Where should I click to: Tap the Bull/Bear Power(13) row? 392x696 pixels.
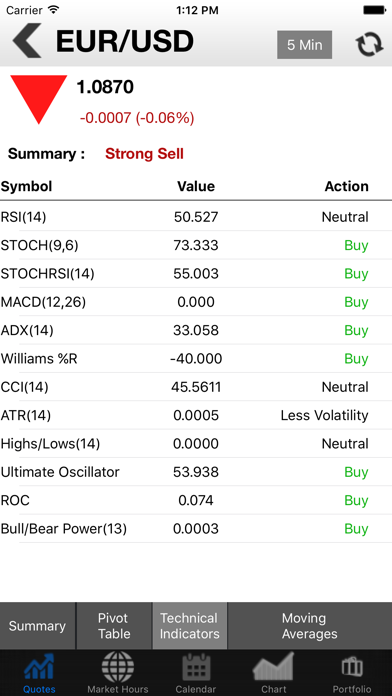(196, 529)
